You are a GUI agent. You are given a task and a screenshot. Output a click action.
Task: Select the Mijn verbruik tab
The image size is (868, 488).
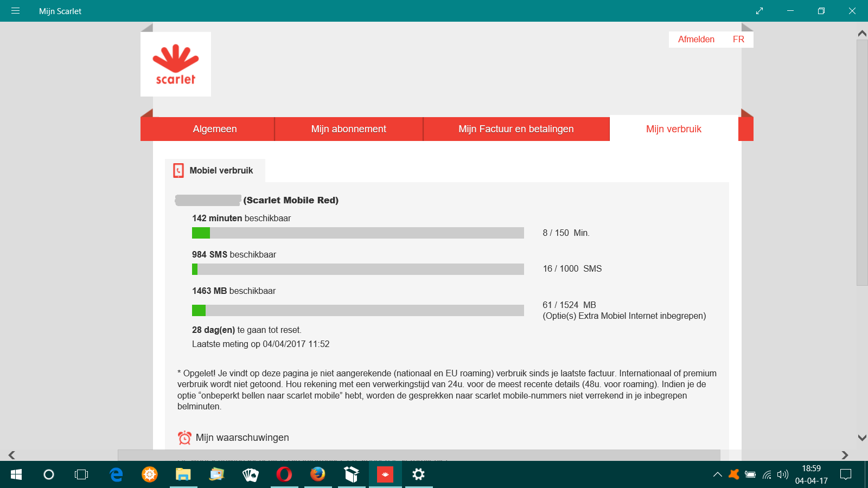coord(674,129)
